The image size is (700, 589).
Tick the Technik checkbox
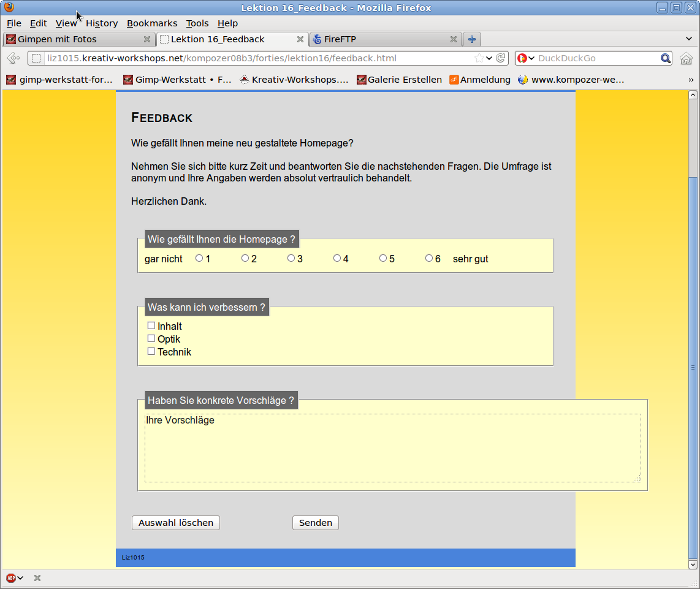151,351
